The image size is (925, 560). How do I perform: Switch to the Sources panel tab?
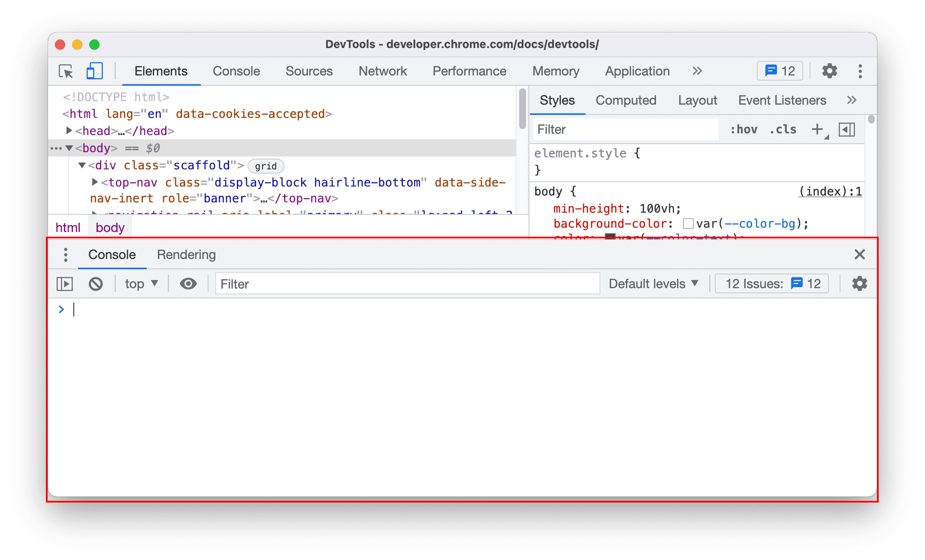309,71
